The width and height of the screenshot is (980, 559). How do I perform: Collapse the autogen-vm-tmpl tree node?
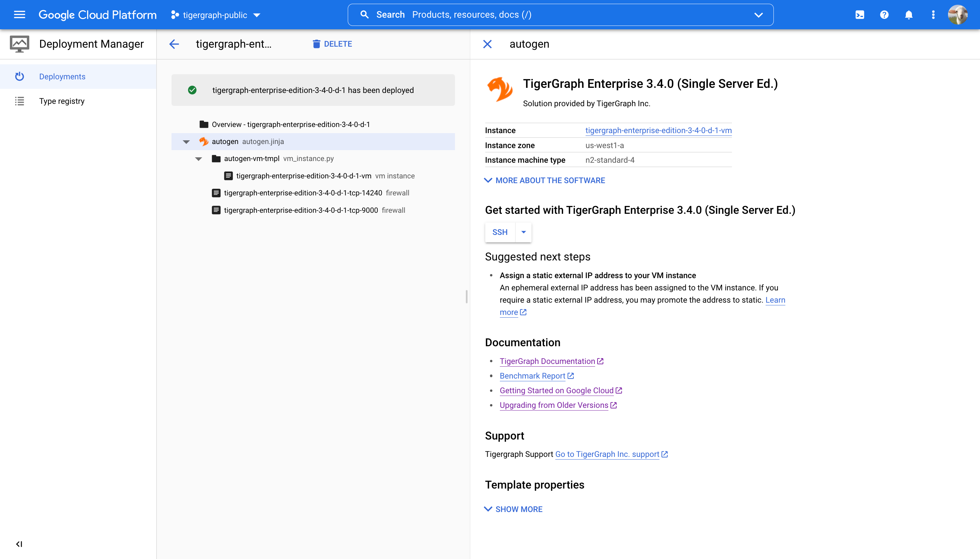coord(199,159)
